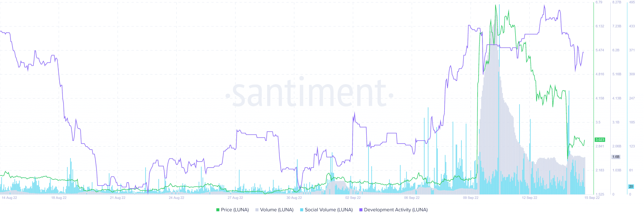644x218 pixels.
Task: Click the 185 social volume axis value
Action: point(632,122)
